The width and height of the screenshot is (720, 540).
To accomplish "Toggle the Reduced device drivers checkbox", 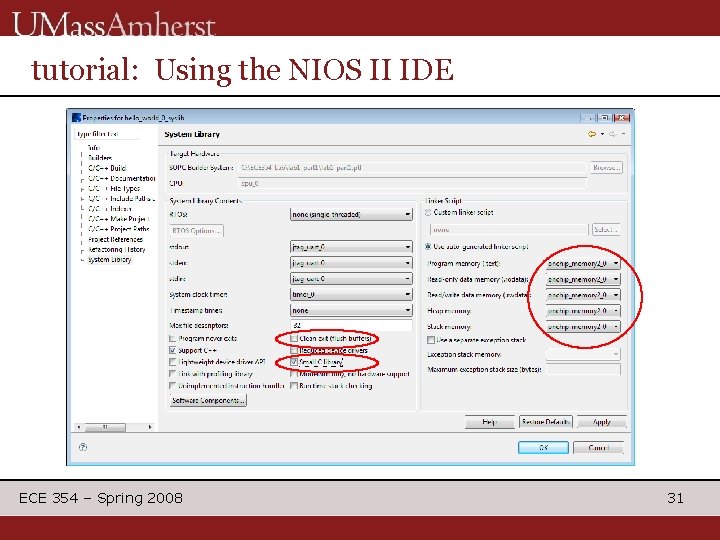I will click(294, 350).
